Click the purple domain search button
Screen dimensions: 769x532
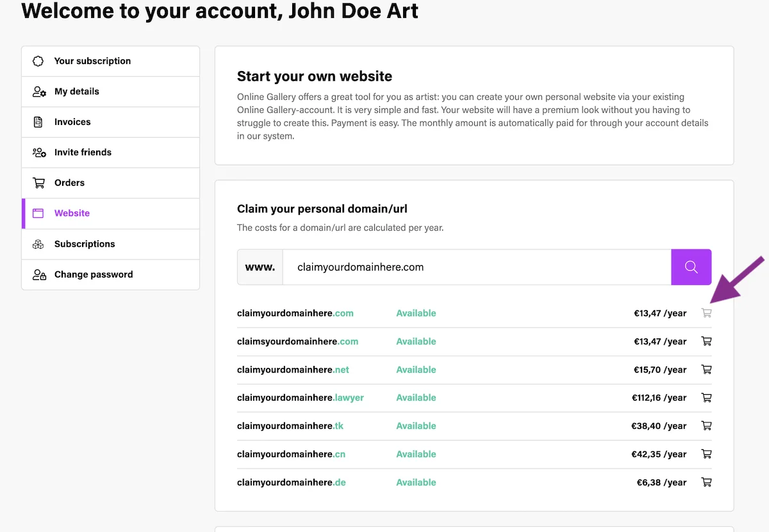click(691, 267)
